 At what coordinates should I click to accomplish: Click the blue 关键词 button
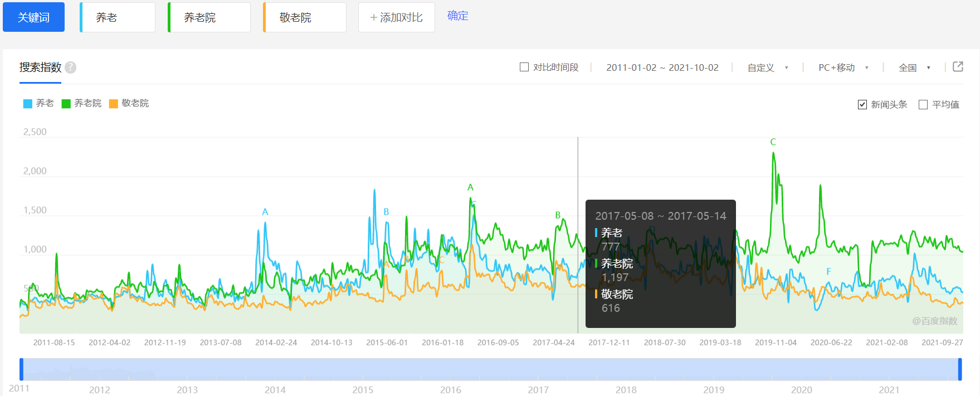pos(33,17)
